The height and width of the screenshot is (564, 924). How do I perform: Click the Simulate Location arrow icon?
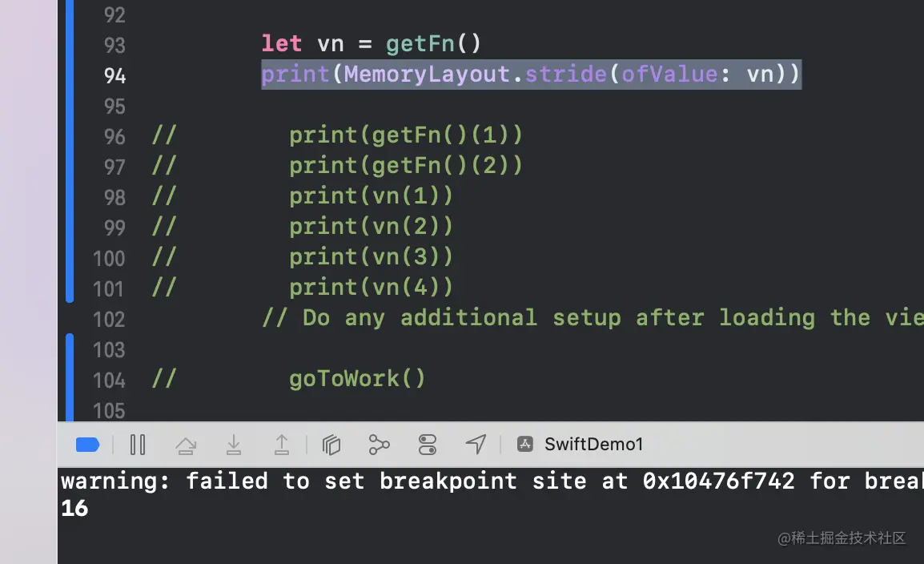coord(476,445)
